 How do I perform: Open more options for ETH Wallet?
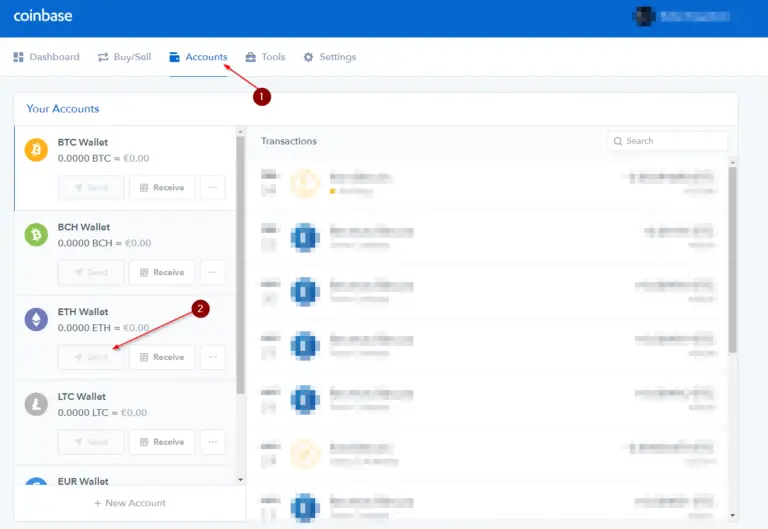tap(213, 357)
